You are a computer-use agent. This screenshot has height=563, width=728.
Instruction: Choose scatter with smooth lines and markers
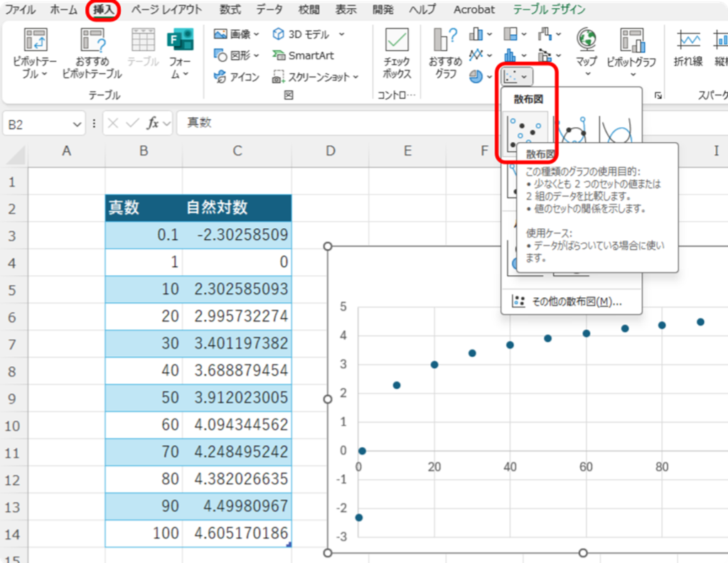(572, 132)
